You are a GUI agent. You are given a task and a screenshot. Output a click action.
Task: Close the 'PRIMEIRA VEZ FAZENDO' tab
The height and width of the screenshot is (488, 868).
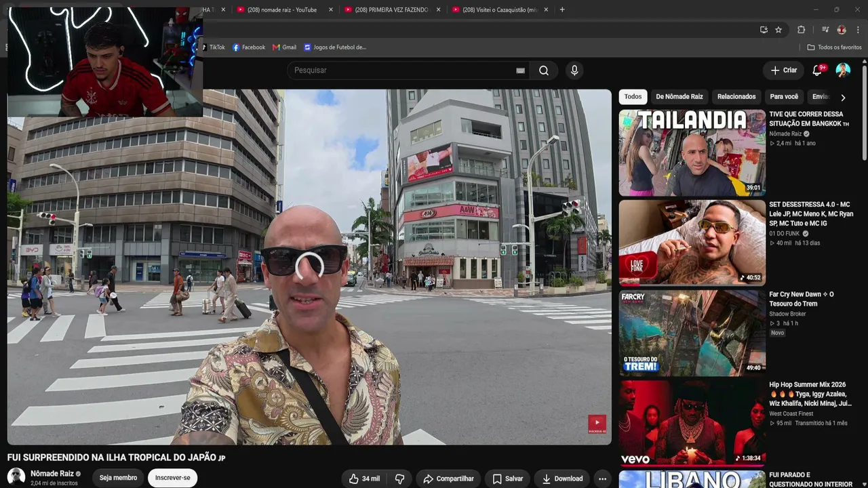pyautogui.click(x=438, y=9)
